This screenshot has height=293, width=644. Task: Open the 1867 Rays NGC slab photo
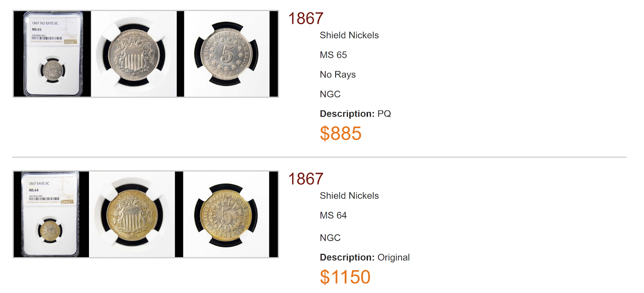pyautogui.click(x=51, y=214)
